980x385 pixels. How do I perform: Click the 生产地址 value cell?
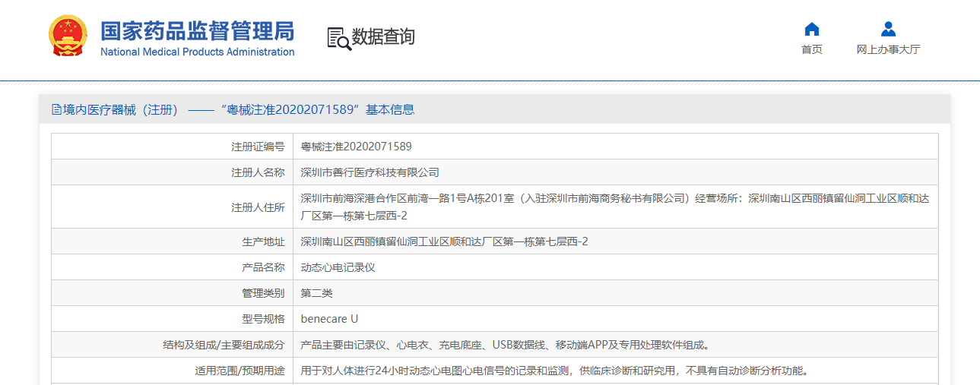(x=444, y=241)
